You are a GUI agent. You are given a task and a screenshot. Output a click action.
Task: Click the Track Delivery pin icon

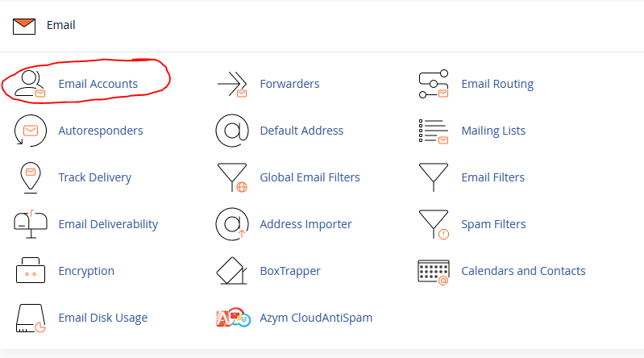tap(31, 177)
